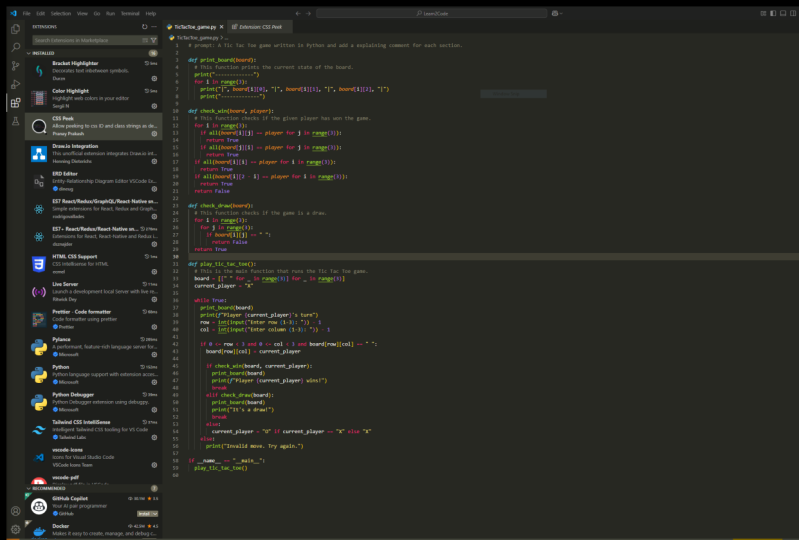Screen dimensions: 799x540
Task: Open dropdown arrow beside Copilot title icon
Action: coord(561,13)
